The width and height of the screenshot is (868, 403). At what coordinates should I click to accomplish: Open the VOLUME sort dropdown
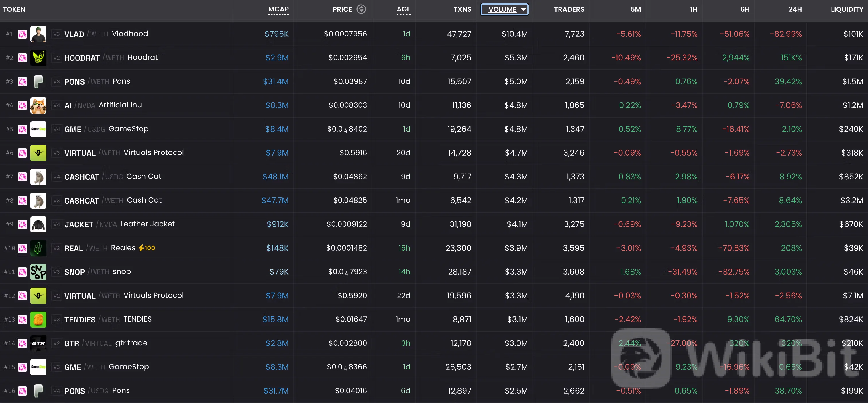click(x=504, y=9)
